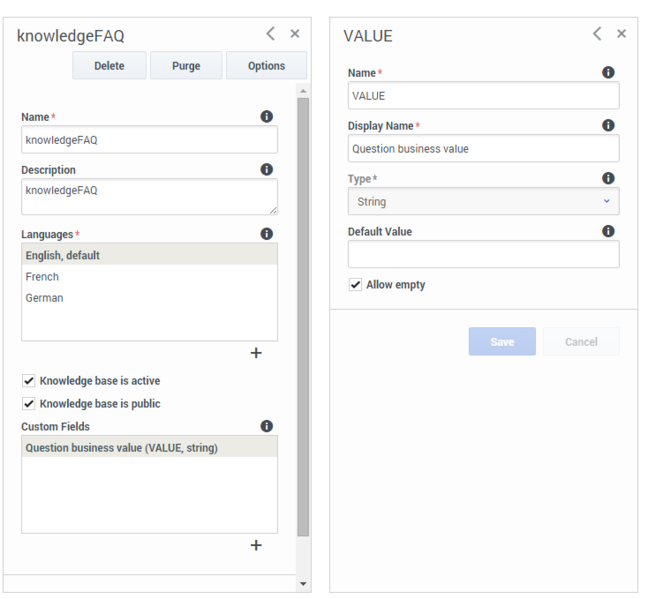Toggle Knowledge base is public checkbox
Screen dimensions: 648x599
(x=28, y=404)
